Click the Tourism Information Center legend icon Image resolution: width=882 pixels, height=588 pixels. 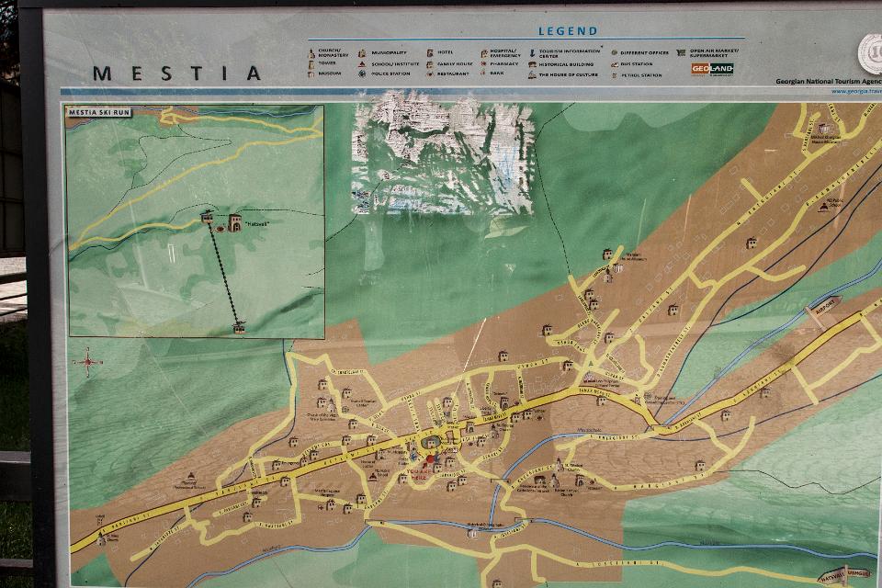point(532,53)
